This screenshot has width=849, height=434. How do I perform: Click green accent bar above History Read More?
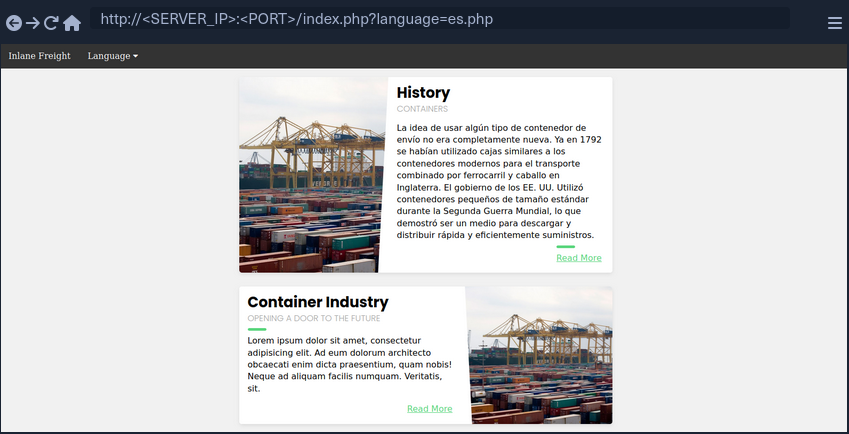[x=565, y=246]
